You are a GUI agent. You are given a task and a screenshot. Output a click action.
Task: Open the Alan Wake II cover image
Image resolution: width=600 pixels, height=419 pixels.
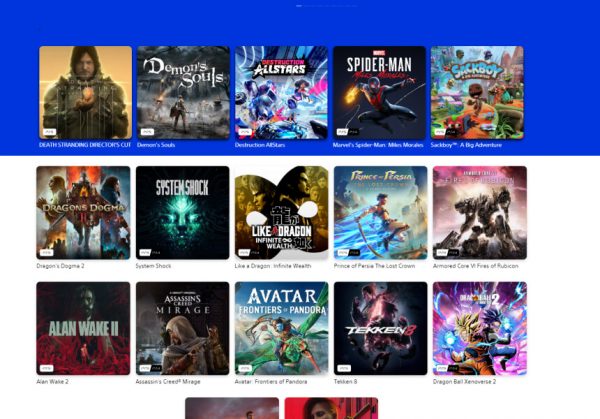83,328
